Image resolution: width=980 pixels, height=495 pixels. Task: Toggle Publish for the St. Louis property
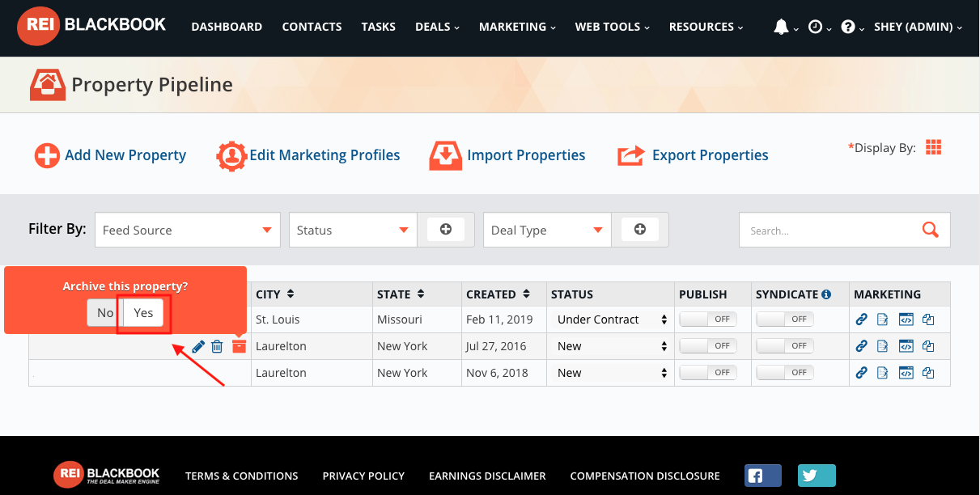tap(708, 319)
